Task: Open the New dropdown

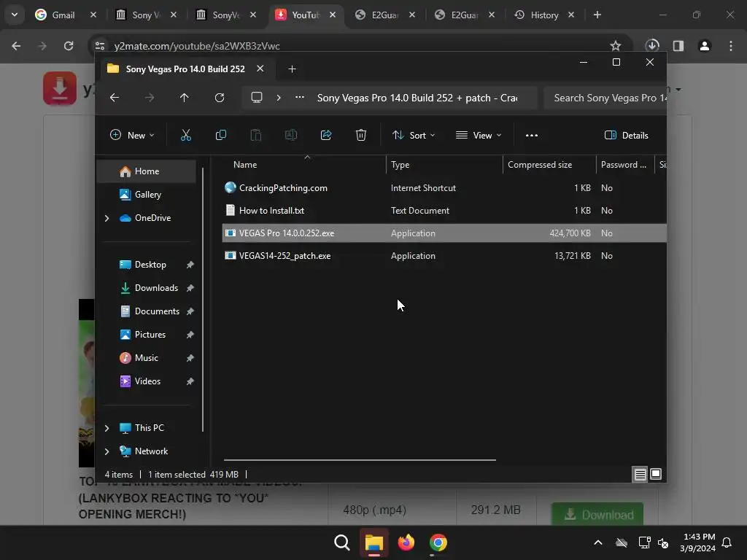Action: coord(132,135)
